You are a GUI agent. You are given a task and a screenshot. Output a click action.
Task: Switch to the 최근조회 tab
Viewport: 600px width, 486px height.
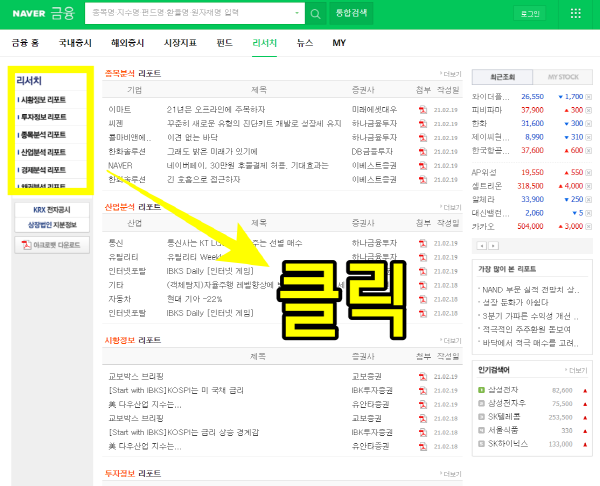click(502, 77)
